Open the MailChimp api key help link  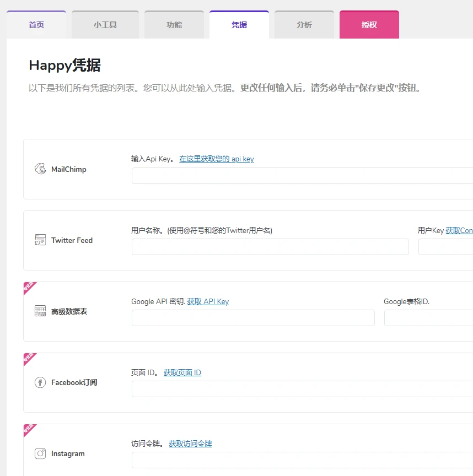217,159
